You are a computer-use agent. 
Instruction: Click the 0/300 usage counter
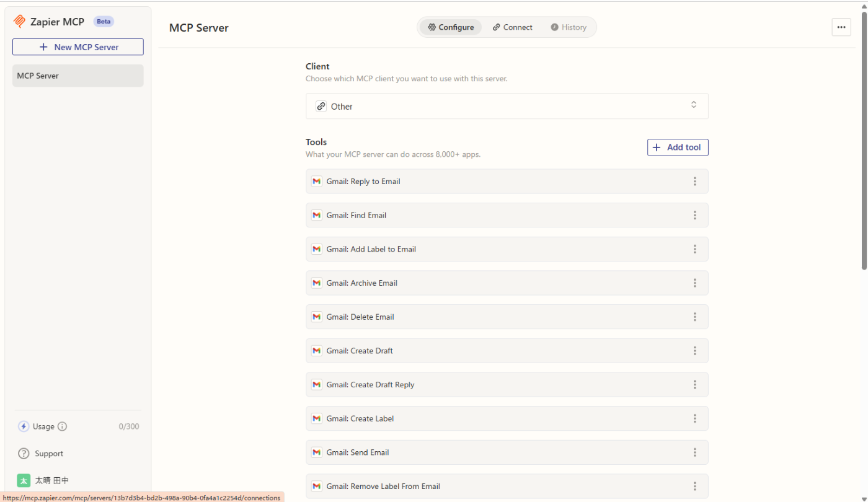129,426
